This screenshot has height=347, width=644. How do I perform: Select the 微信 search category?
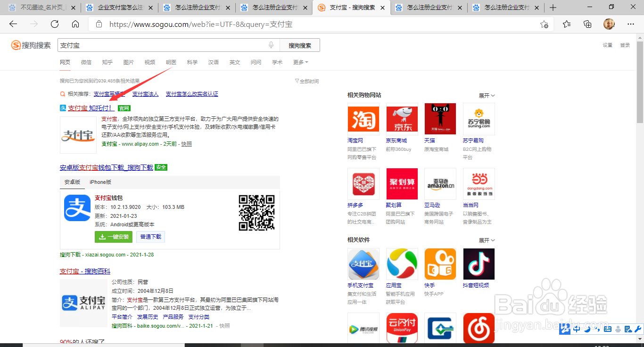86,62
